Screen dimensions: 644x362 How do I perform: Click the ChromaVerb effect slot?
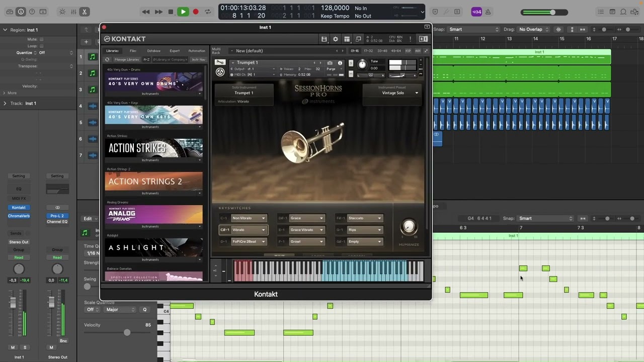coord(19,216)
